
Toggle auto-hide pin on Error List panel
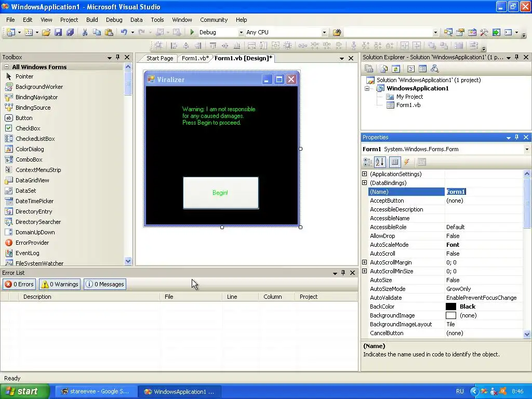343,273
